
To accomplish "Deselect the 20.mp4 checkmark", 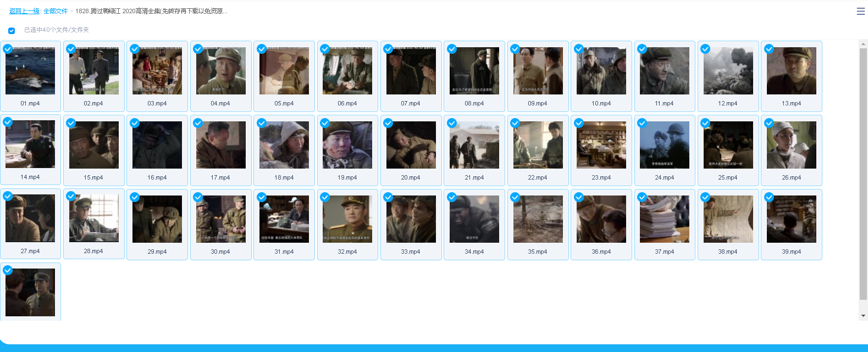I will 388,123.
